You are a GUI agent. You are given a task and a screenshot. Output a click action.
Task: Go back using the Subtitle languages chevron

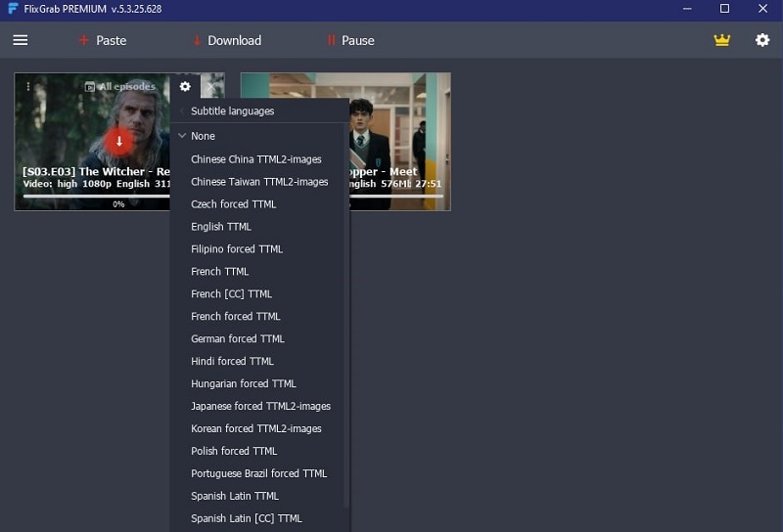(182, 111)
